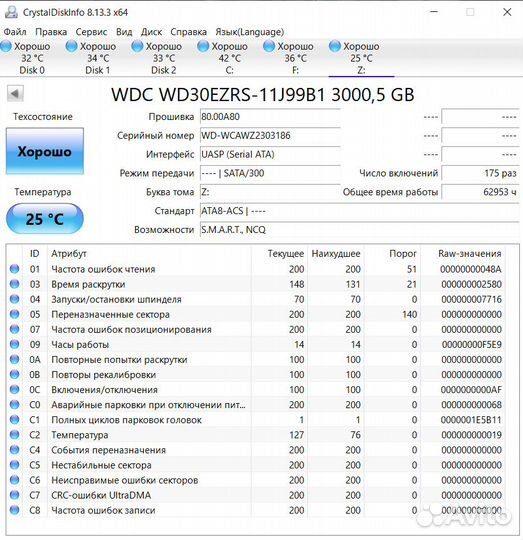
Task: Click the power-on count value 175 раз
Action: pyautogui.click(x=481, y=173)
